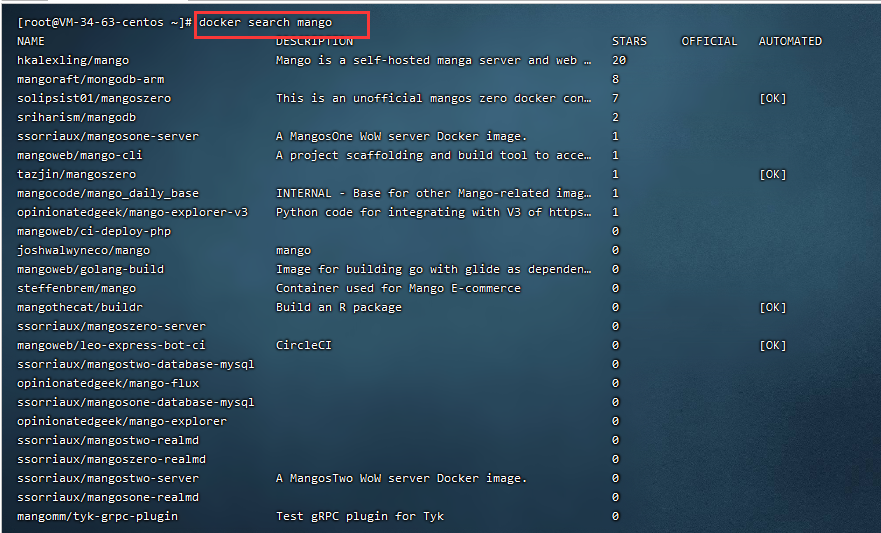Click description 'A project scaffolding and build tool'

tap(433, 155)
